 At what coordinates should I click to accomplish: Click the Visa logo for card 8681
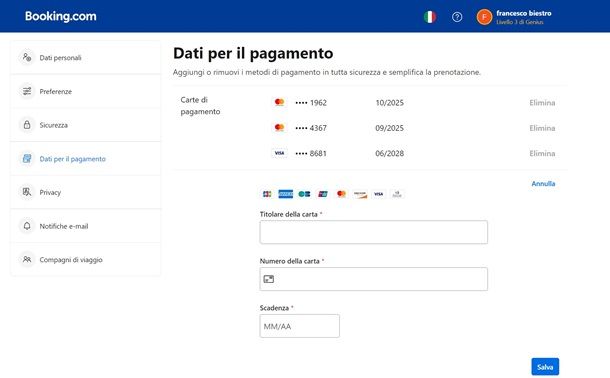[x=279, y=153]
